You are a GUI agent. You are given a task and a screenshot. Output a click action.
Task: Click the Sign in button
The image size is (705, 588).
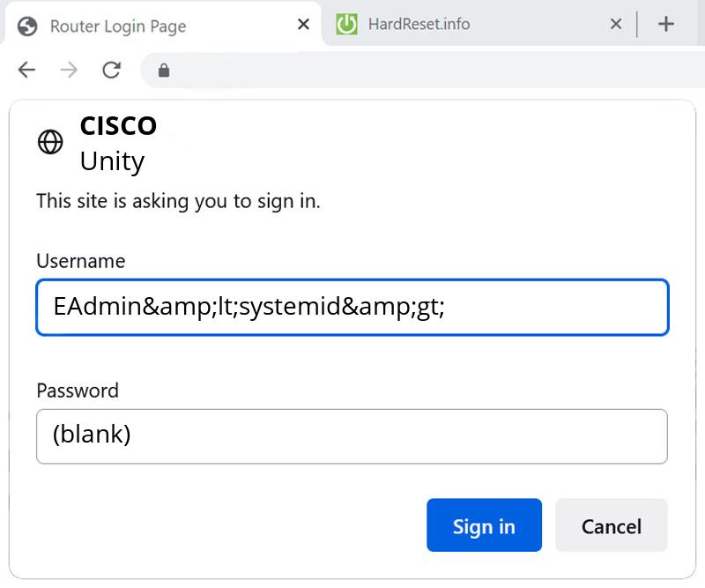coord(484,525)
